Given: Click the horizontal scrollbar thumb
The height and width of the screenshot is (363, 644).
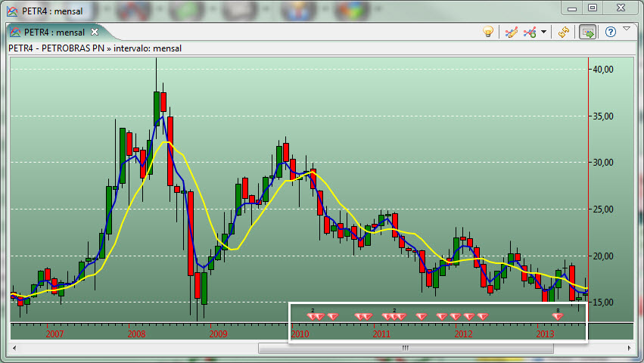Looking at the screenshot, I should pos(406,348).
